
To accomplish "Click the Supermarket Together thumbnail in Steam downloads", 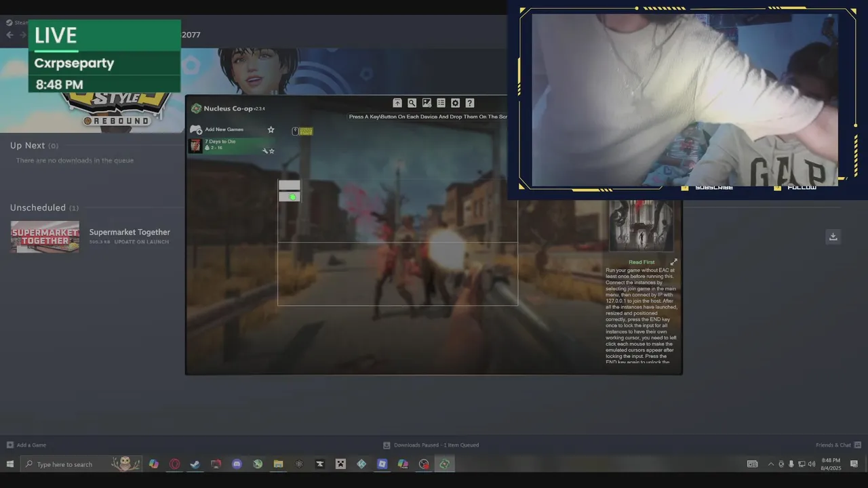I will click(45, 237).
